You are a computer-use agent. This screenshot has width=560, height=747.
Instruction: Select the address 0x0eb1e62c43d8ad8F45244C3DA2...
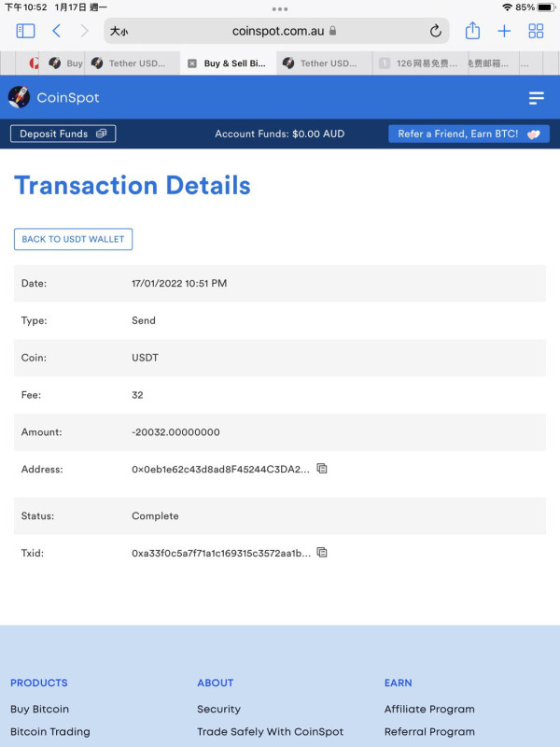pos(220,470)
